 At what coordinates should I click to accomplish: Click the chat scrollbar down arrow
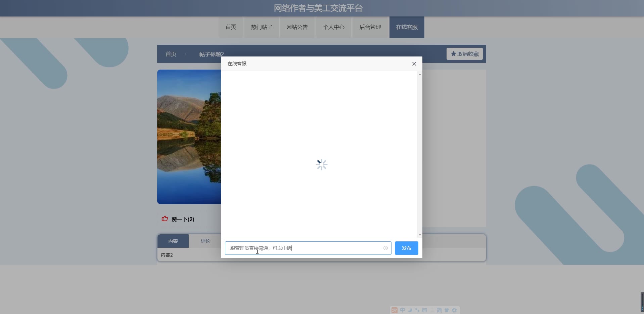(420, 235)
